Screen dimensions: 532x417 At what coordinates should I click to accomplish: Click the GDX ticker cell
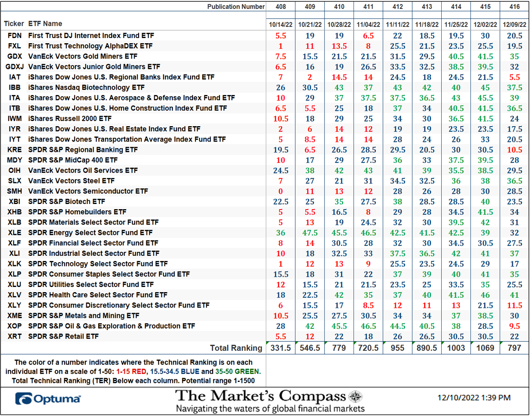pos(14,56)
